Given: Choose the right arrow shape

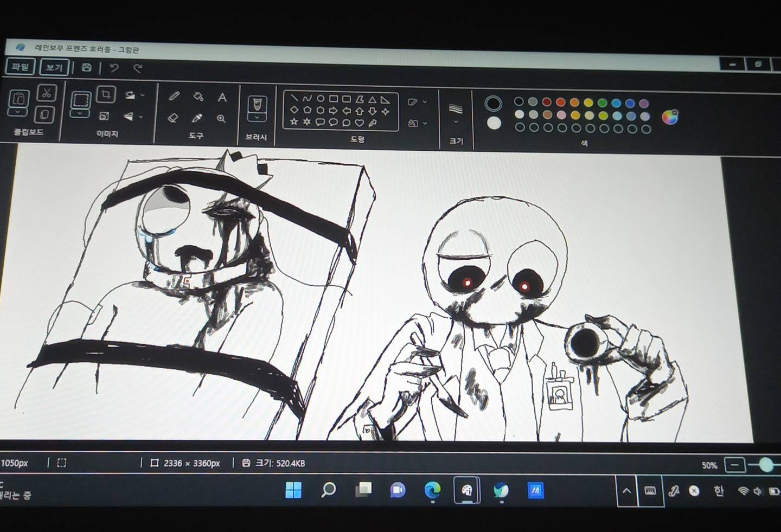Looking at the screenshot, I should click(333, 111).
